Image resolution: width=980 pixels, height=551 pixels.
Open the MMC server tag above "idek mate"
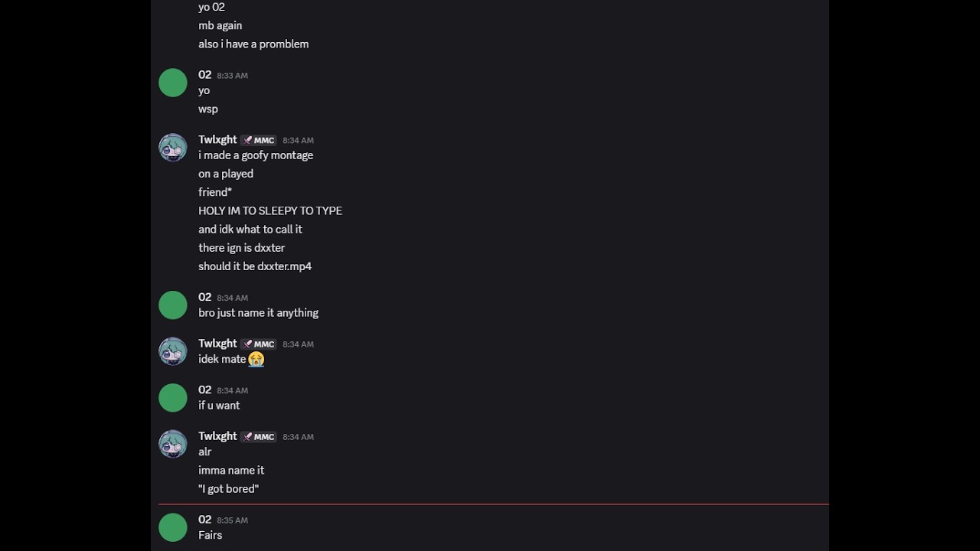pos(259,344)
